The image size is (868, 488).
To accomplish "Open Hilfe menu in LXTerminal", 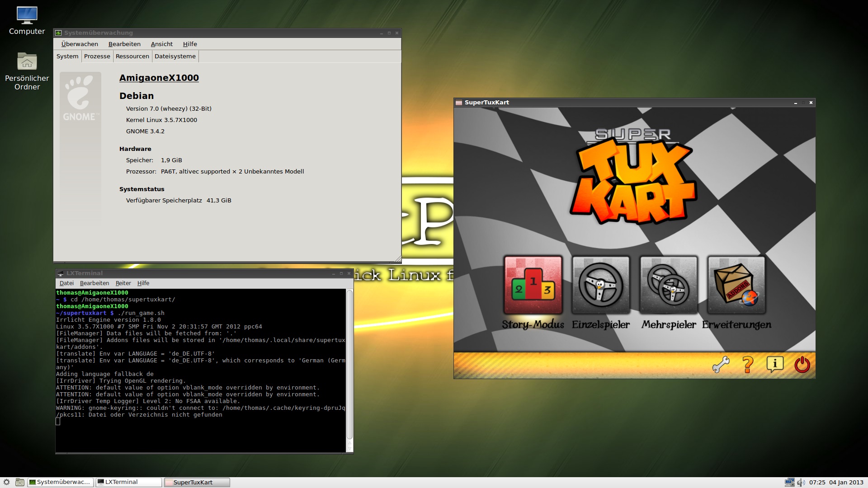I will point(143,283).
